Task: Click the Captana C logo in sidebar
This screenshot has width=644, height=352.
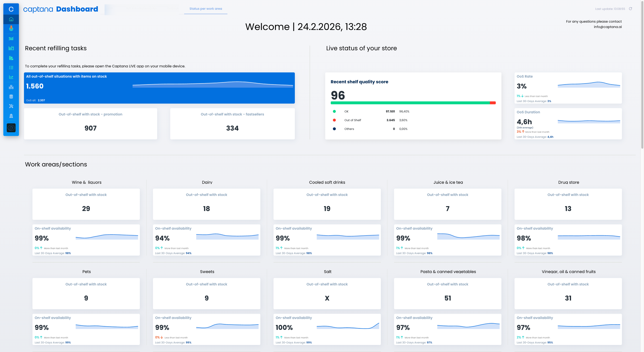Action: point(11,9)
